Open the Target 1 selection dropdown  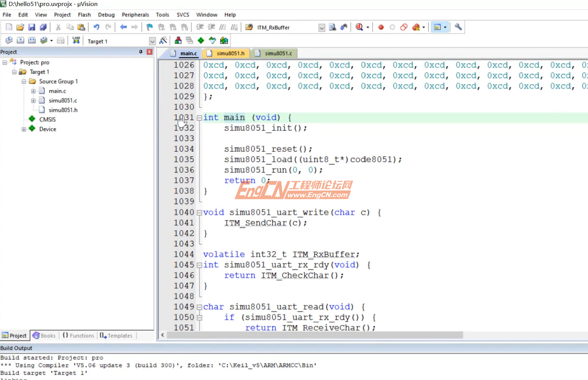tap(152, 41)
